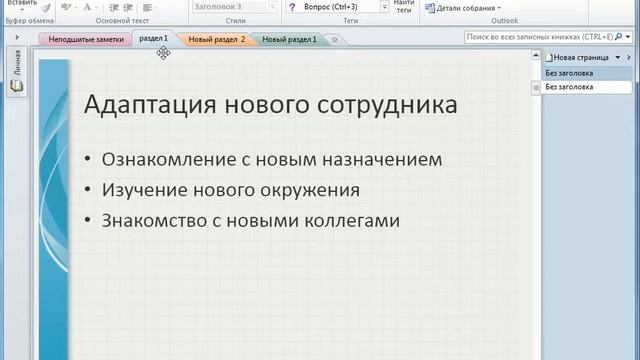Click the text highlight color icon
Image resolution: width=640 pixels, height=360 pixels.
coord(66,7)
